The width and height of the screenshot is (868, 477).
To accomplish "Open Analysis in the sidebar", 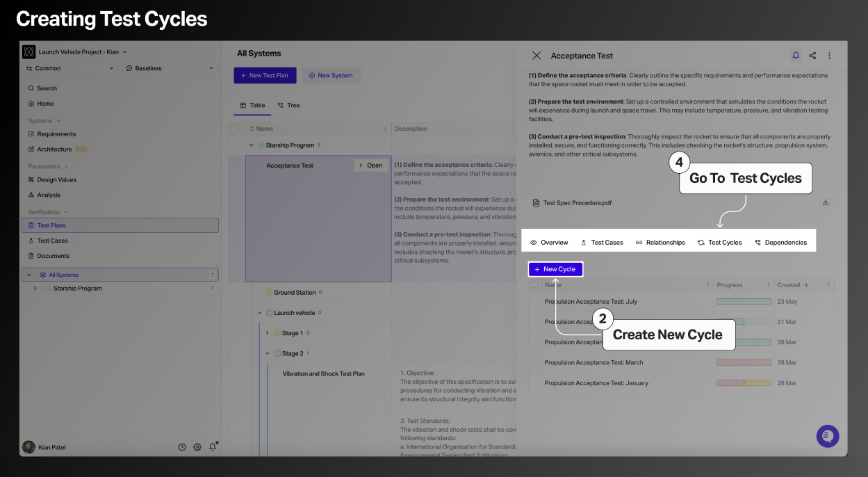I will pos(44,195).
